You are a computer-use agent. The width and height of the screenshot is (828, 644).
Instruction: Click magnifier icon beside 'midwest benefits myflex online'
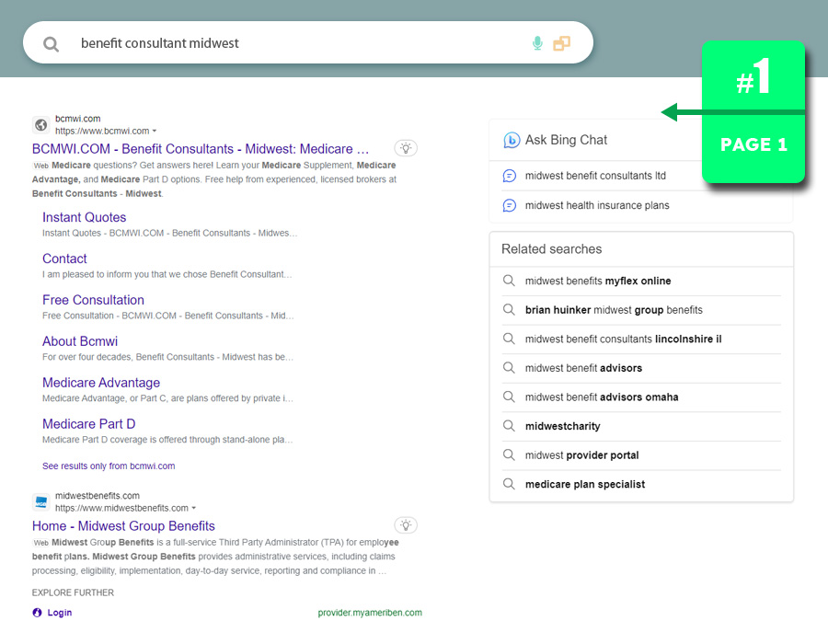[x=509, y=281]
